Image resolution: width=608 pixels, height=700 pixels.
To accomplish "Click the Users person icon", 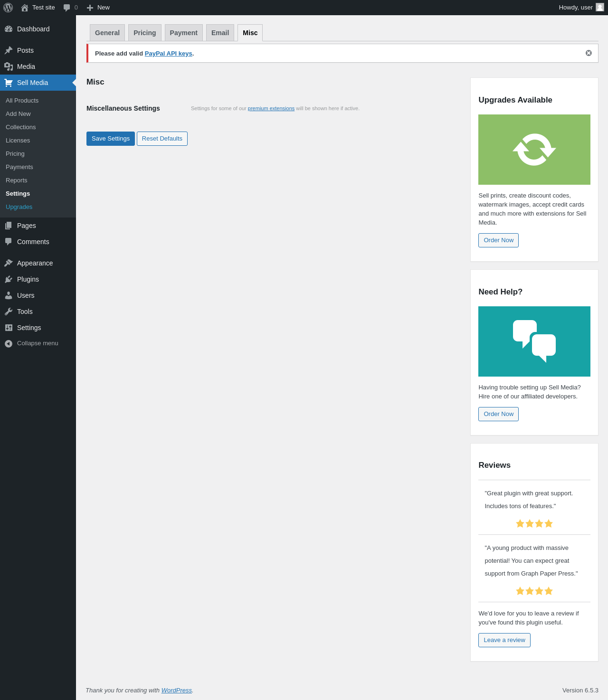I will [x=9, y=295].
